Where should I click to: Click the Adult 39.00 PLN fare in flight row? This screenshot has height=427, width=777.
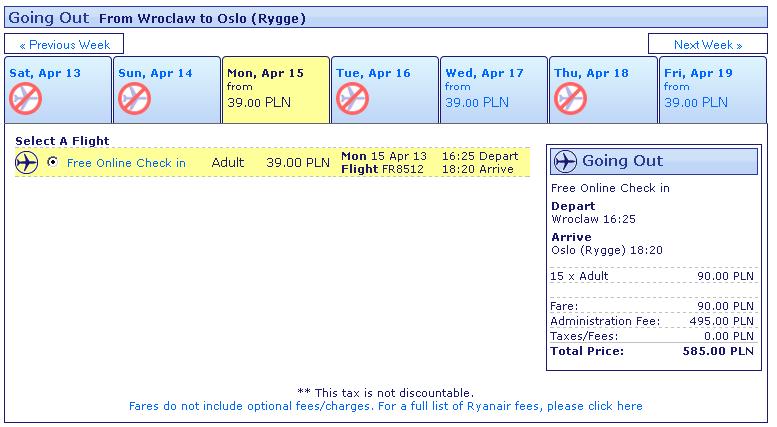tap(271, 162)
